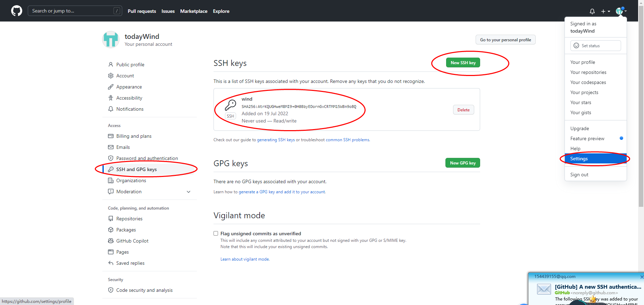Viewport: 644px width, 305px height.
Task: Click the Appearance paintbrush icon
Action: point(111,87)
